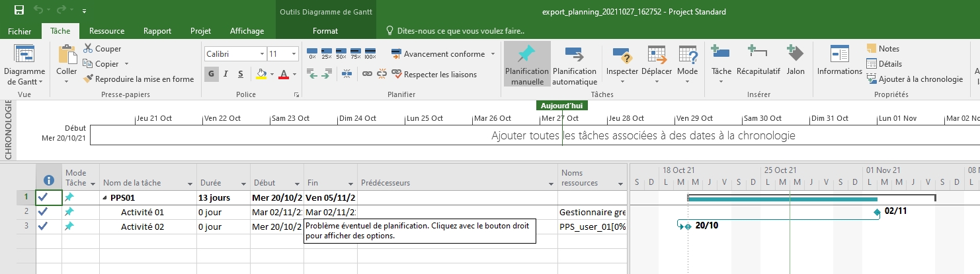Switch to the Ressource tab

(x=106, y=31)
